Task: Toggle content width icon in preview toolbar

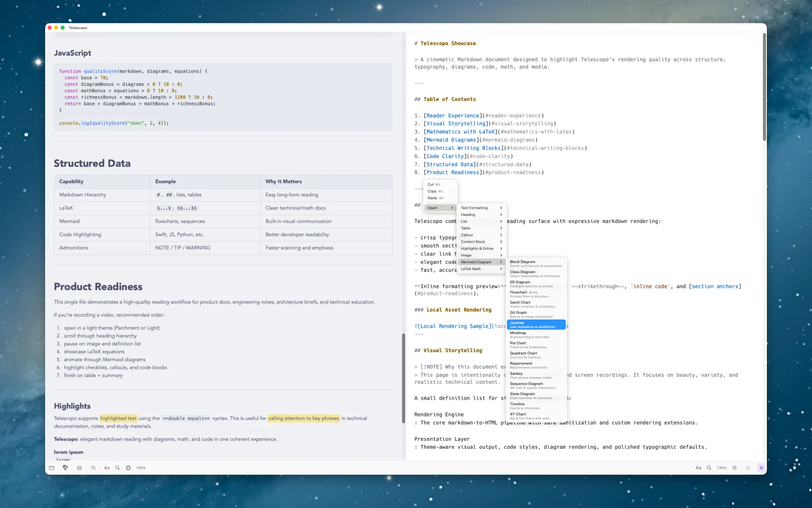Action: click(x=79, y=468)
